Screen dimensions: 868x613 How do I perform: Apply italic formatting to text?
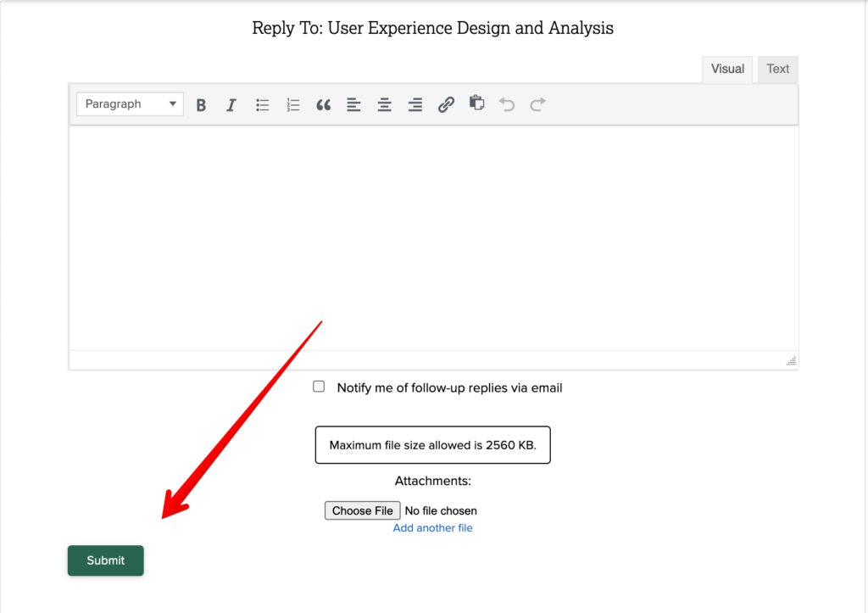tap(231, 103)
